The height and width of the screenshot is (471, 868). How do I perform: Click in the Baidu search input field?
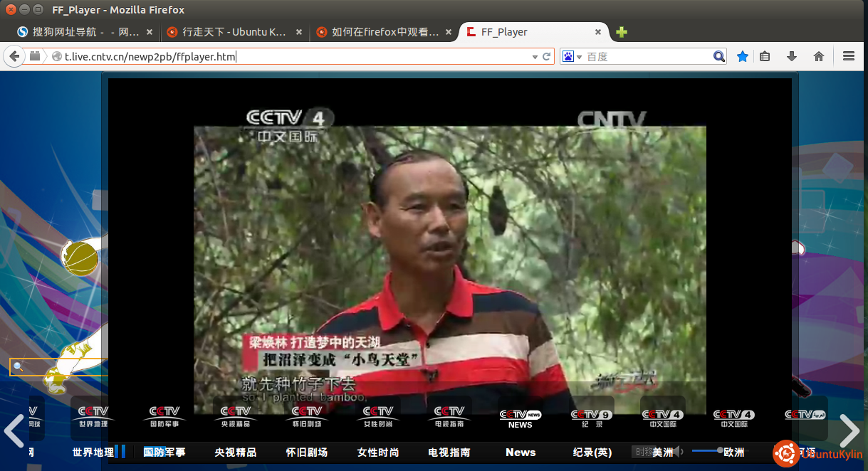click(x=648, y=56)
